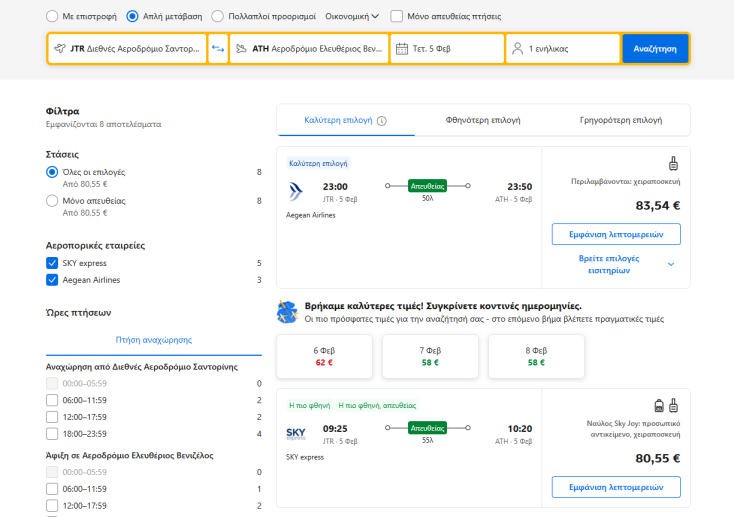This screenshot has height=517, width=734.
Task: Click Εμφάνιση λεπτομερειών for the 83,54 € flight
Action: click(x=616, y=234)
